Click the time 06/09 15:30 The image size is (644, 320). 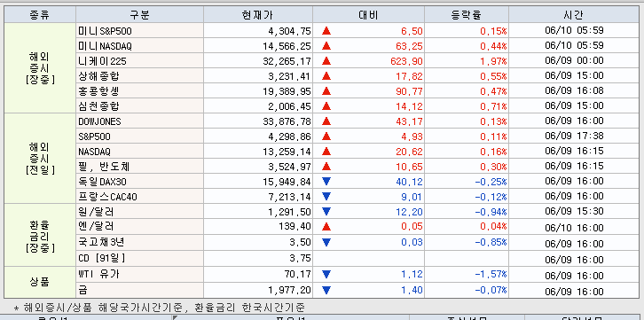click(574, 211)
